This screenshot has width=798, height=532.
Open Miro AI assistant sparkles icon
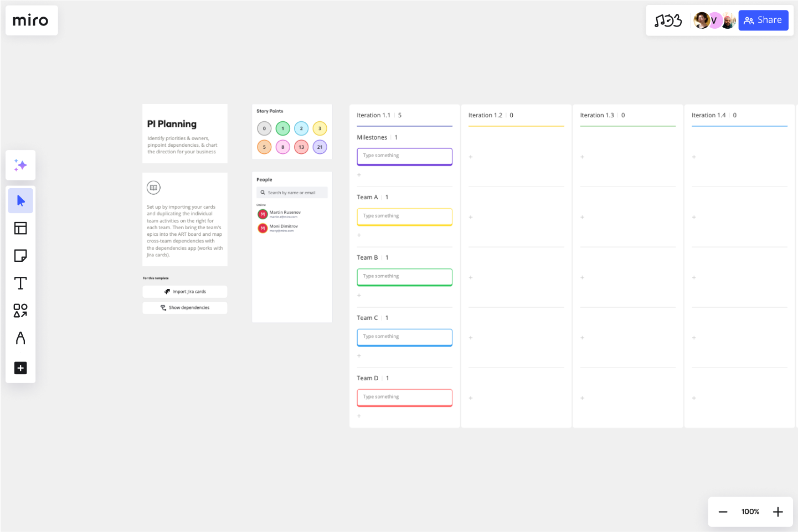pos(20,164)
